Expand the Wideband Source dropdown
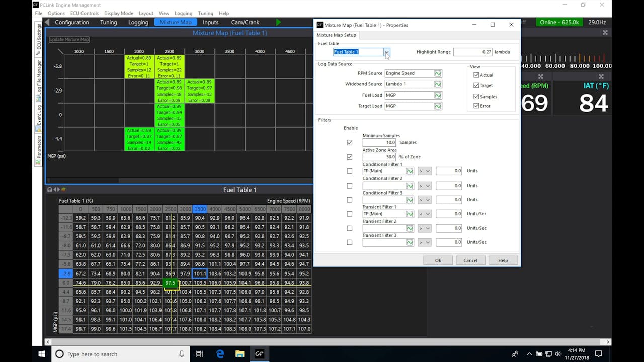 (439, 84)
